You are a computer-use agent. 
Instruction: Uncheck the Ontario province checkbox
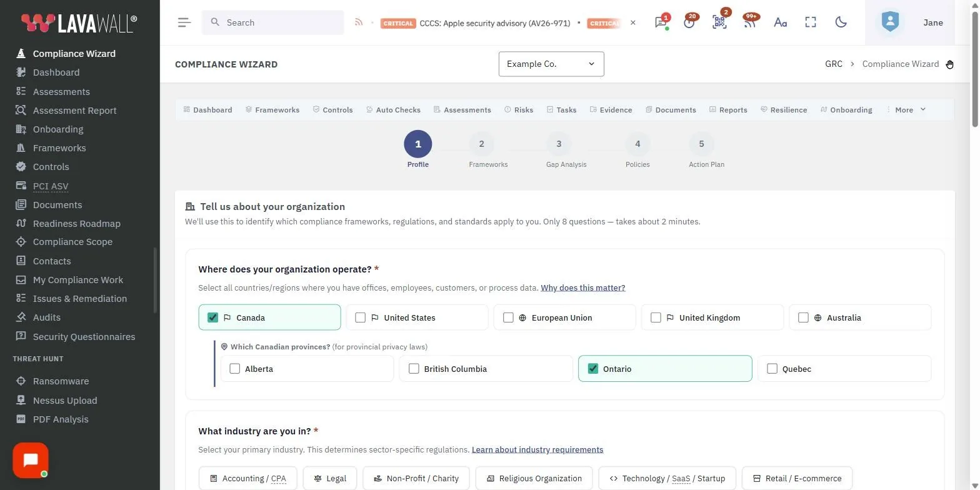click(x=592, y=369)
